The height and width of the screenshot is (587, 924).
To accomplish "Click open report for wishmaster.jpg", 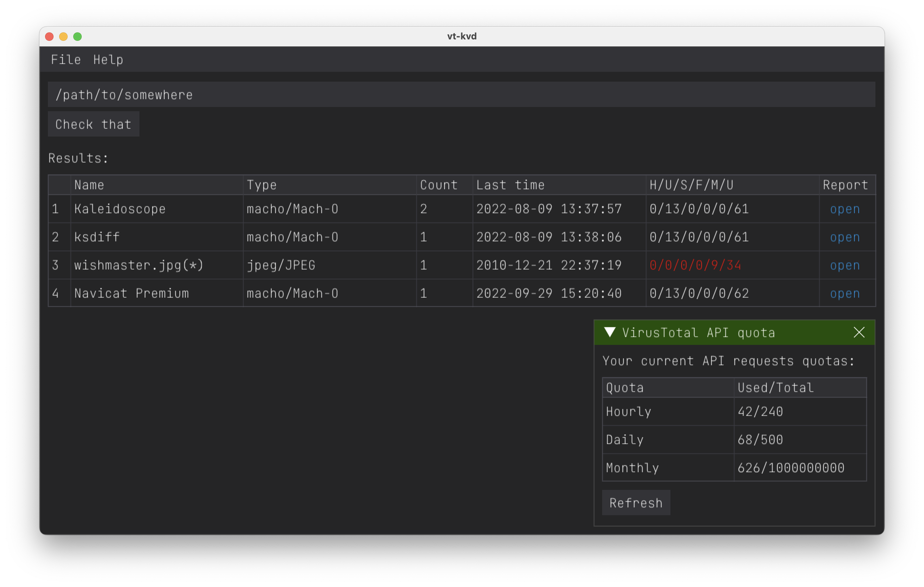I will tap(844, 265).
